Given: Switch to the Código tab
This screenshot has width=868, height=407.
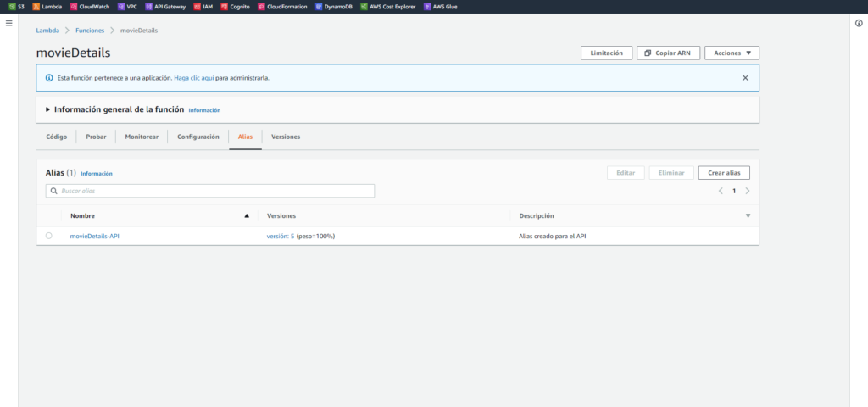Looking at the screenshot, I should (x=57, y=137).
